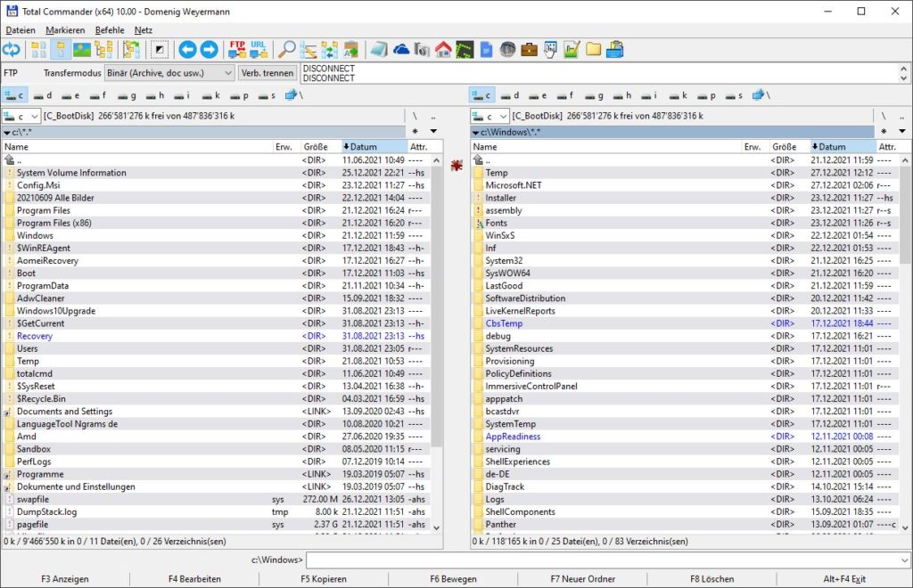
Task: Open right panel directory history arrow
Action: tap(902, 132)
